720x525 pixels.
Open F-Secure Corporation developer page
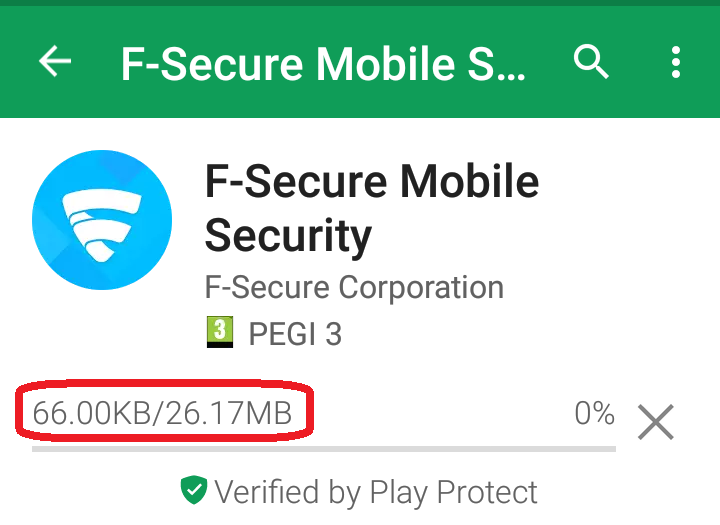tap(354, 288)
